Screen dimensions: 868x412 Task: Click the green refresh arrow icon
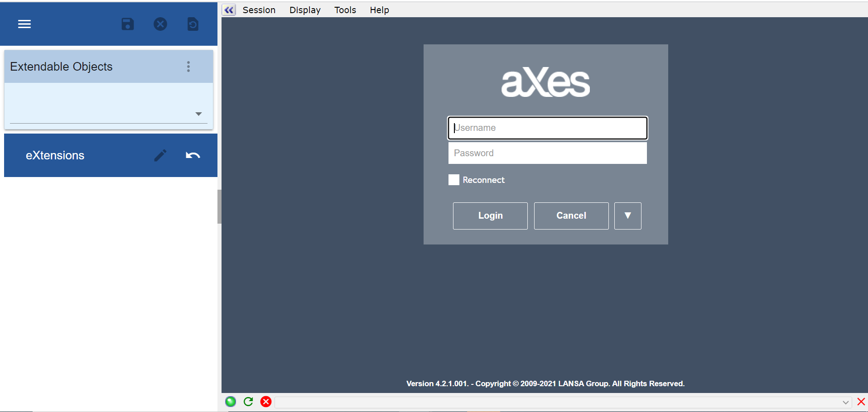tap(248, 402)
